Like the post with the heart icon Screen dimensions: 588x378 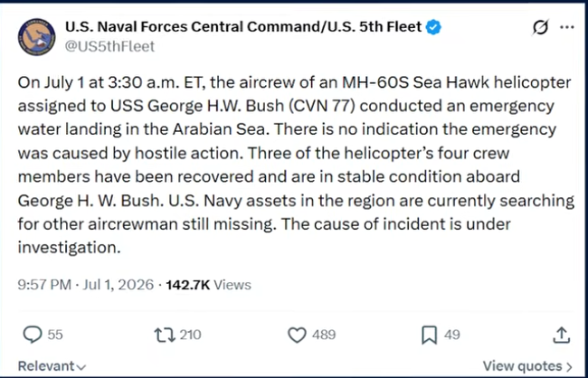click(x=297, y=335)
